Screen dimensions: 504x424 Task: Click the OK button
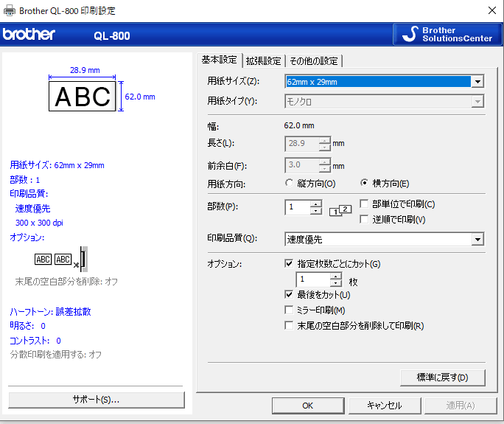[x=308, y=406]
